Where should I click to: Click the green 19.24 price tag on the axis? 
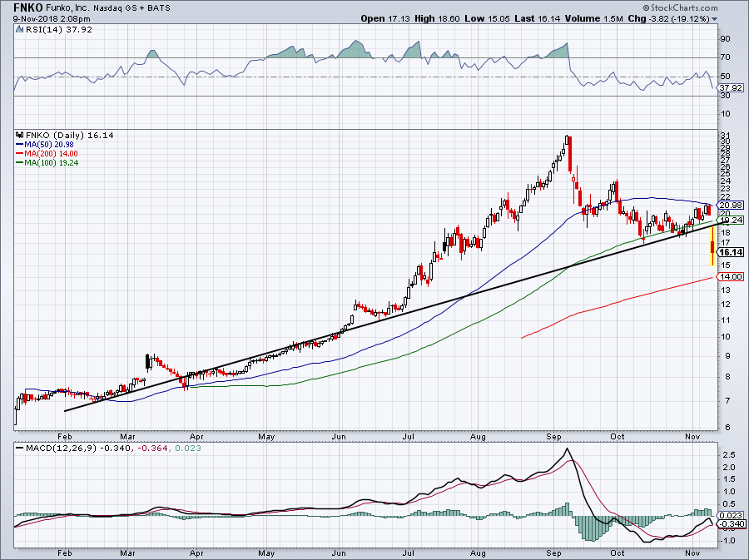pos(732,220)
